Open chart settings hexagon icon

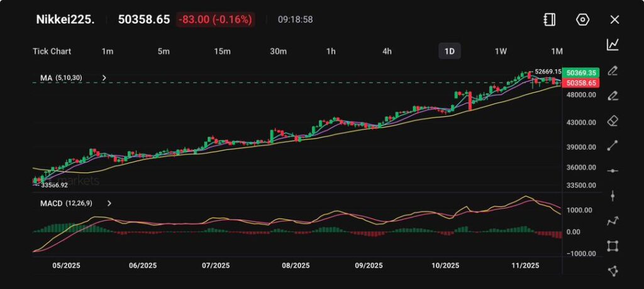582,20
